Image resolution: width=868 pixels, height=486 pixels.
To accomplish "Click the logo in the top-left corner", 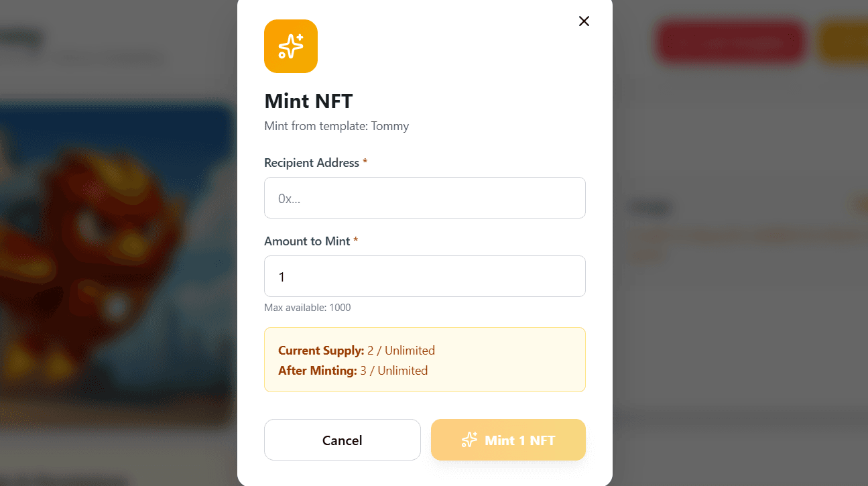I will (21, 37).
